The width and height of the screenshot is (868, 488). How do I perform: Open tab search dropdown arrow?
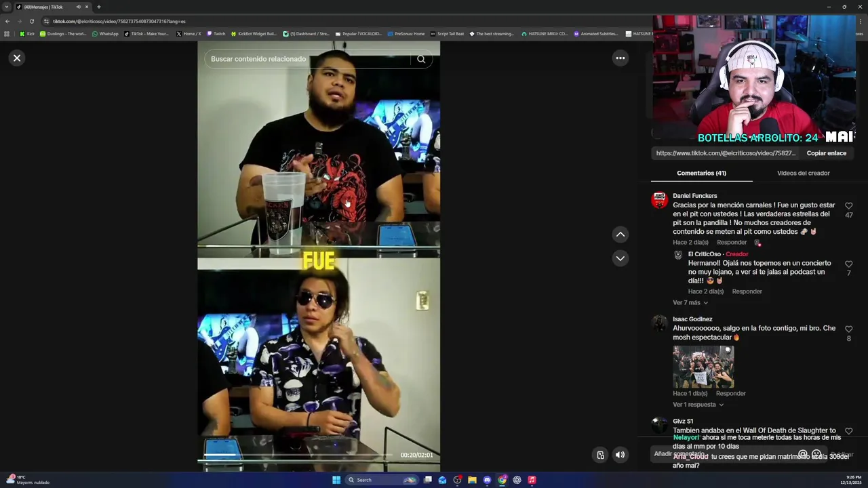[x=7, y=7]
